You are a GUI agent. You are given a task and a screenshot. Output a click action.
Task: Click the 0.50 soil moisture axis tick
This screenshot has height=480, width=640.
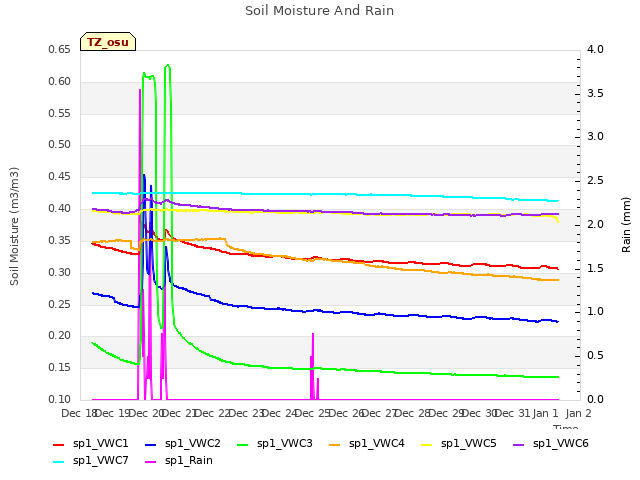pos(60,144)
